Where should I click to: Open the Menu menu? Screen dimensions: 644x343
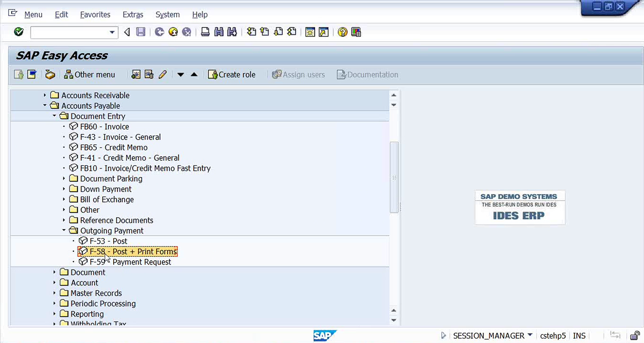(33, 15)
